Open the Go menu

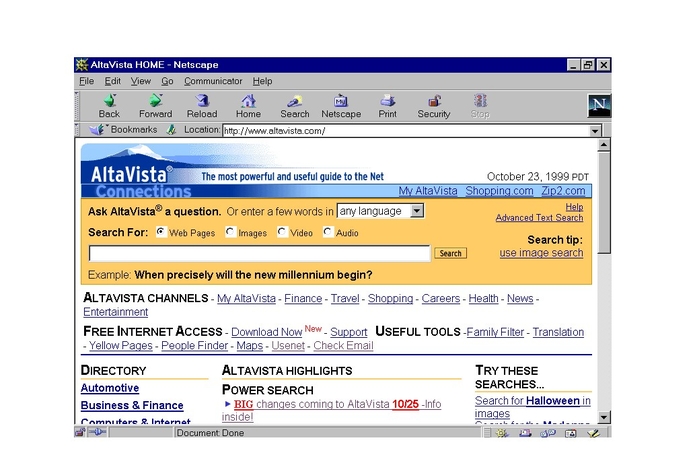(x=167, y=81)
